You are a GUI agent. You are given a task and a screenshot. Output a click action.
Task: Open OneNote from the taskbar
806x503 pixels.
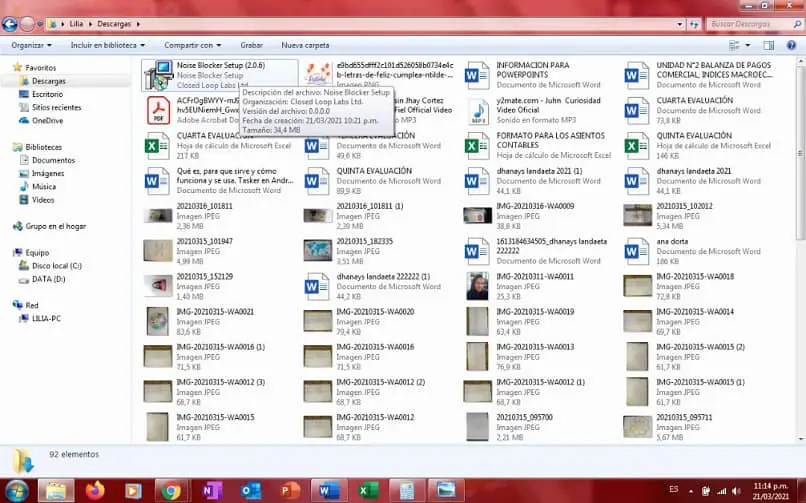211,490
